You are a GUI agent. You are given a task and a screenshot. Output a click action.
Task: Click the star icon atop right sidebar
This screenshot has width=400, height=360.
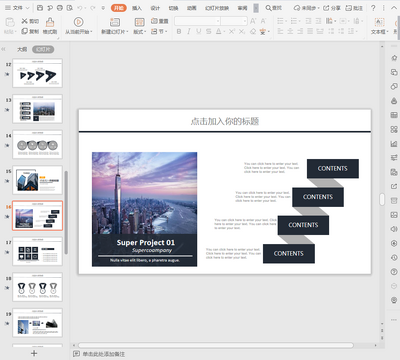coord(394,58)
